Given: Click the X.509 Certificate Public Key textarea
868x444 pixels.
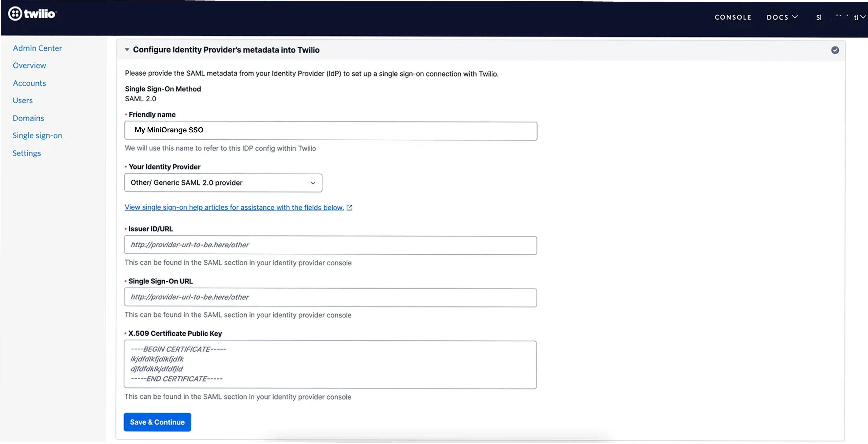Looking at the screenshot, I should point(330,365).
